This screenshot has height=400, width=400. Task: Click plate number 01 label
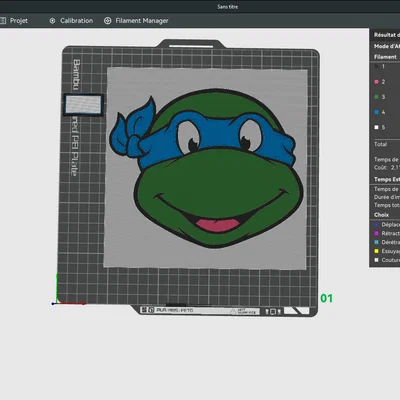click(326, 298)
